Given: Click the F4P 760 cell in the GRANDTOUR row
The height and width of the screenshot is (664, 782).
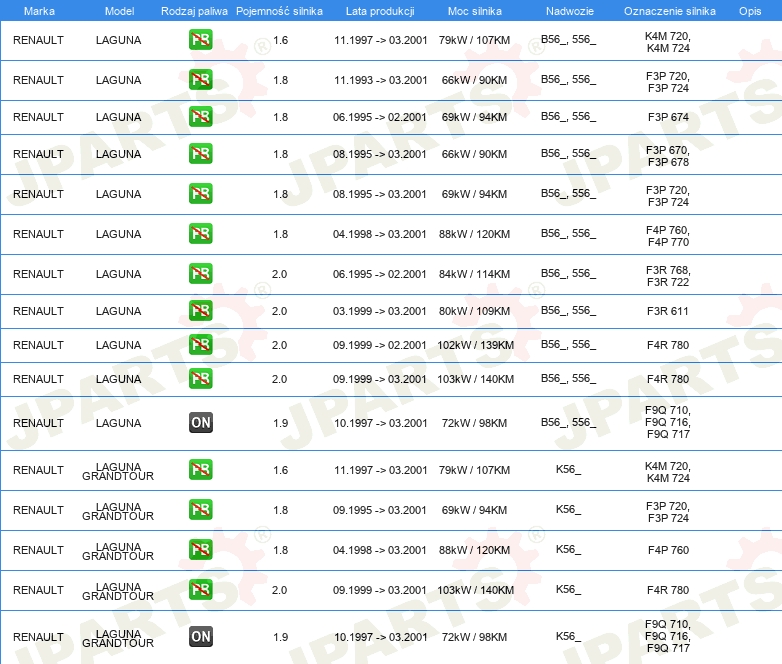Looking at the screenshot, I should [668, 550].
